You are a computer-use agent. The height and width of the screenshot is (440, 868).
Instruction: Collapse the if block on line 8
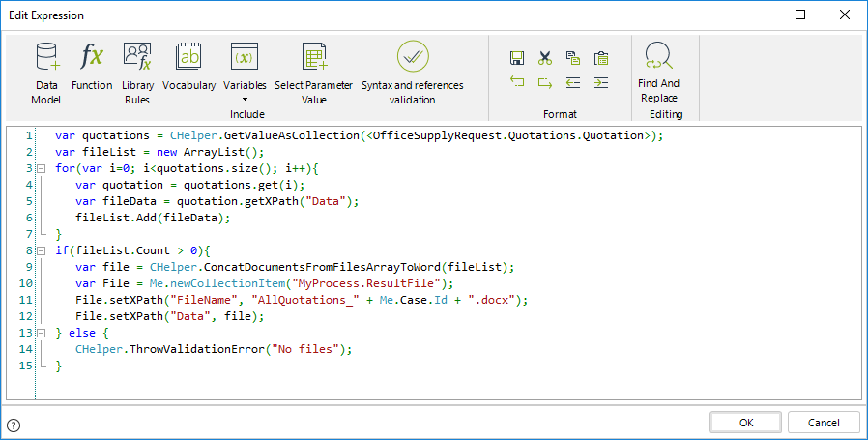tap(41, 250)
